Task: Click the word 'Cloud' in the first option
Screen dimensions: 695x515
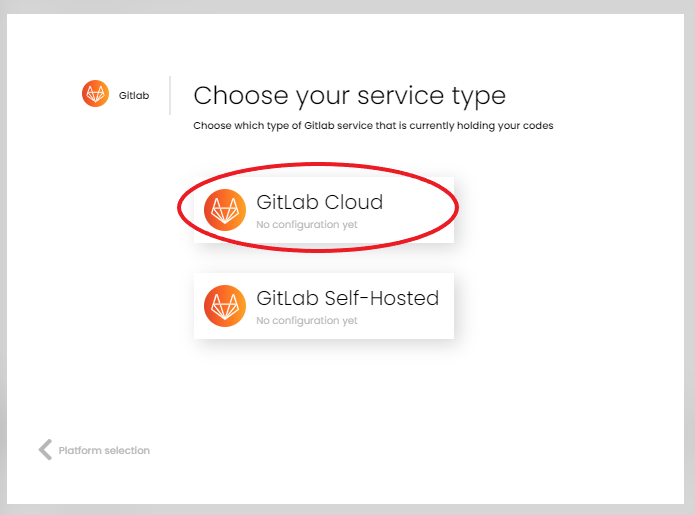Action: 353,202
